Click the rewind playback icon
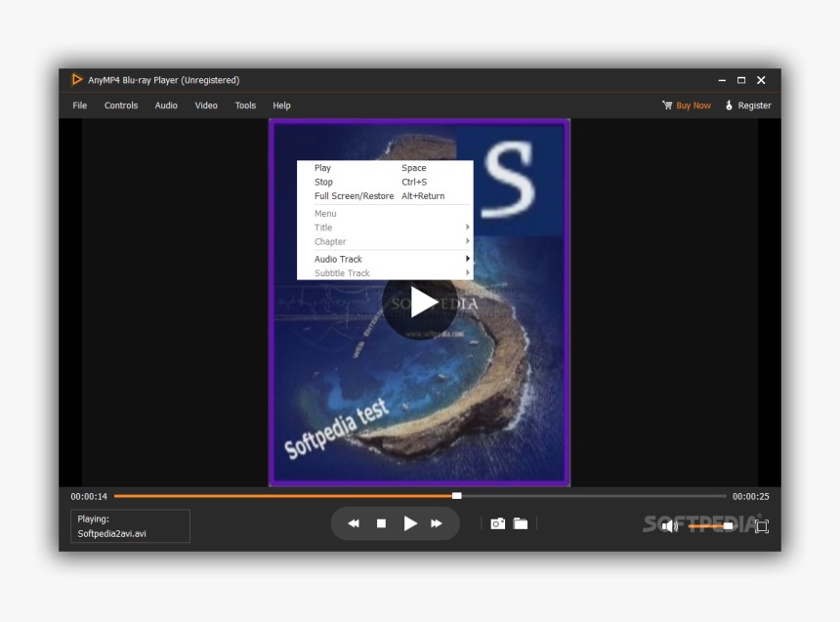Viewport: 840px width, 622px height. pyautogui.click(x=354, y=523)
